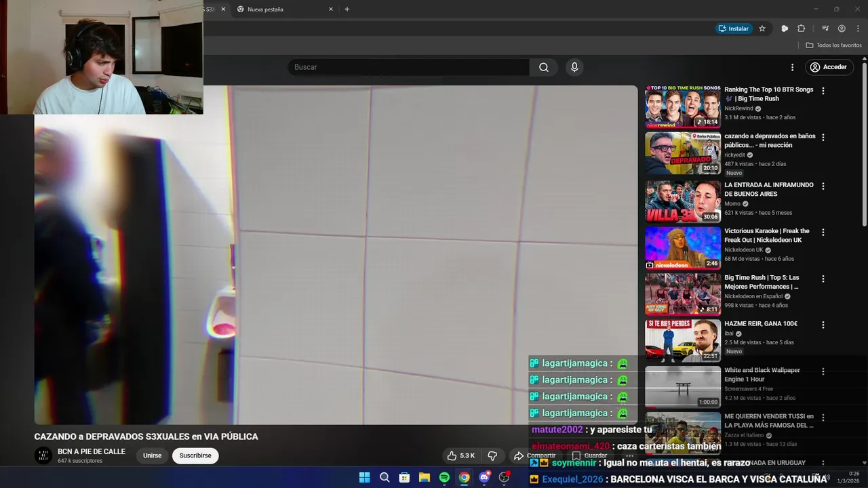Open Discord from the taskbar
Viewport: 868px width, 488px height.
click(x=484, y=477)
